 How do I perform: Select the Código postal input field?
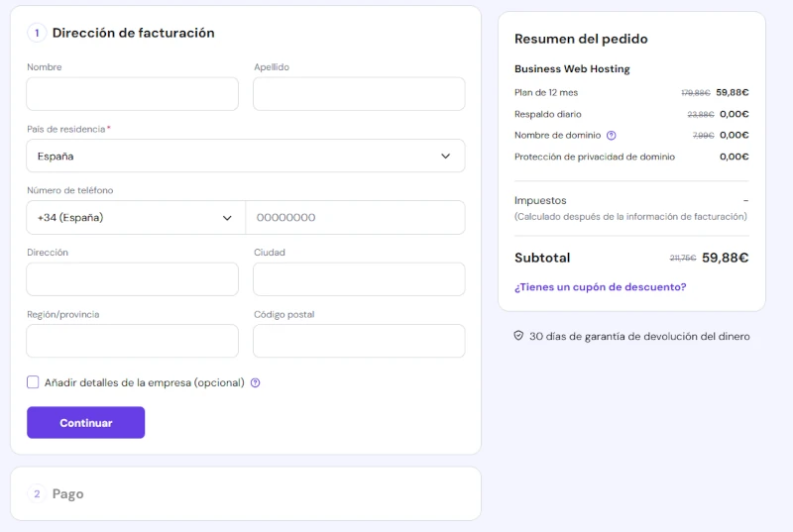point(359,341)
